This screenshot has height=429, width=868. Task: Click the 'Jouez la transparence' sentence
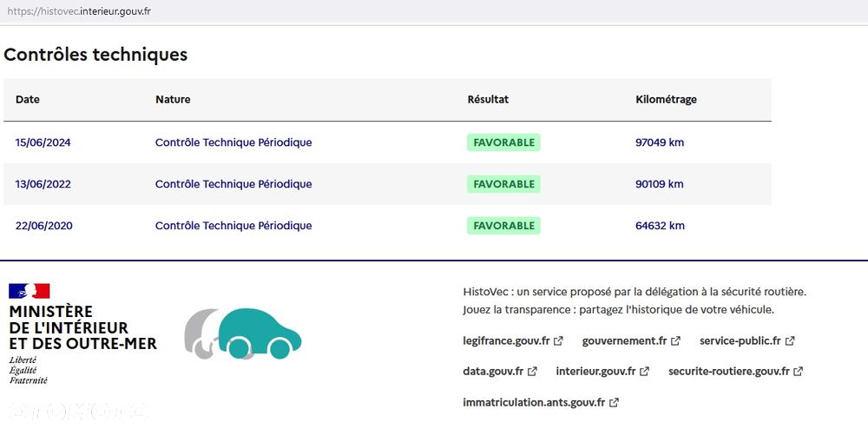tap(618, 310)
